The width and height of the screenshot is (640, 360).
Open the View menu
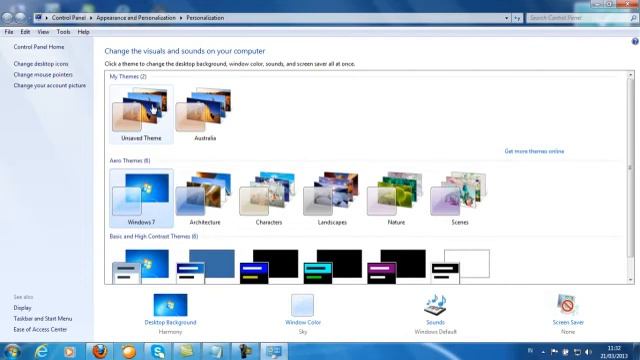coord(43,32)
